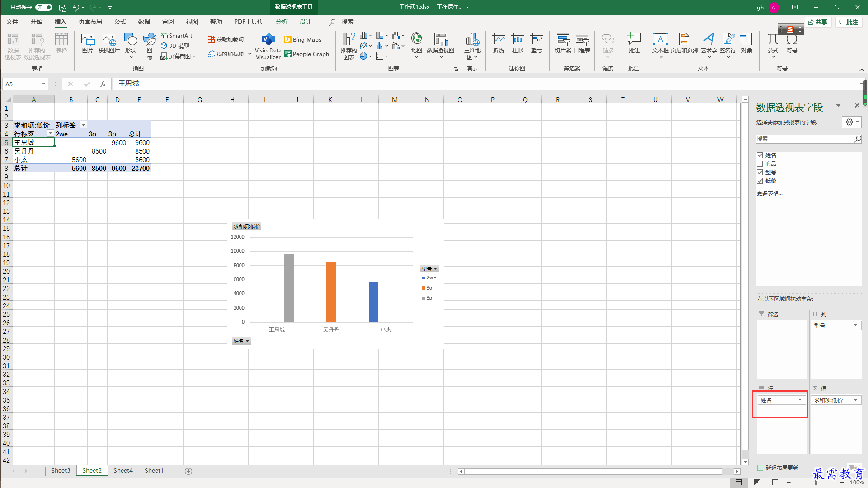
Task: Click the 获取加载项 get add-ins button
Action: pos(226,40)
